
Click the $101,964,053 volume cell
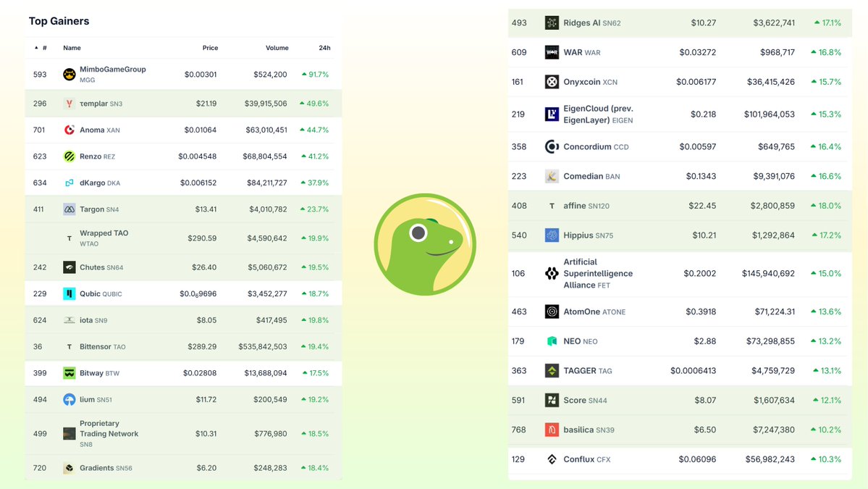click(x=770, y=114)
